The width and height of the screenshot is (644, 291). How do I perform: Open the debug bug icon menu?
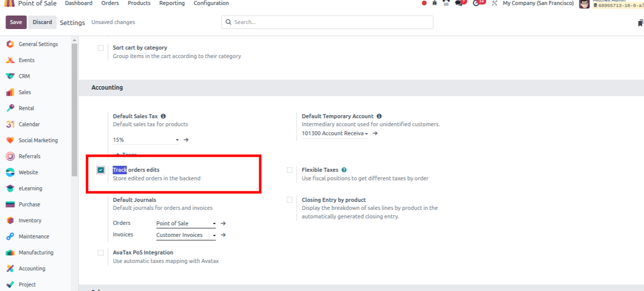click(x=434, y=3)
